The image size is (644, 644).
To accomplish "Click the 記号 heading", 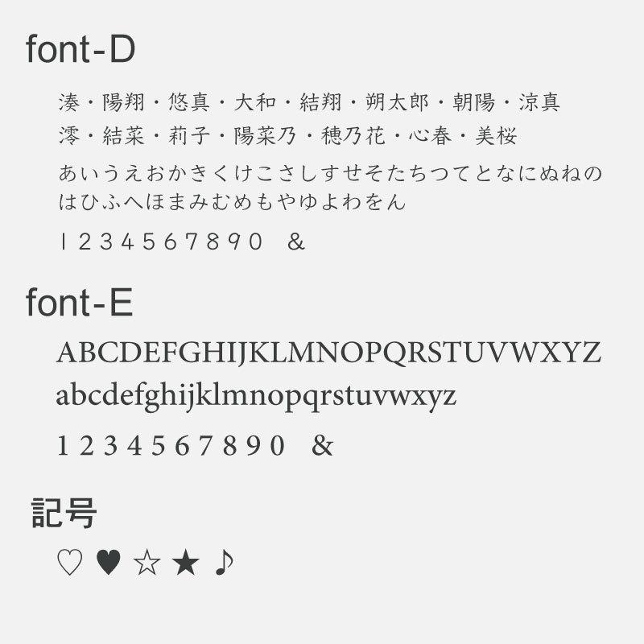I will (x=64, y=513).
